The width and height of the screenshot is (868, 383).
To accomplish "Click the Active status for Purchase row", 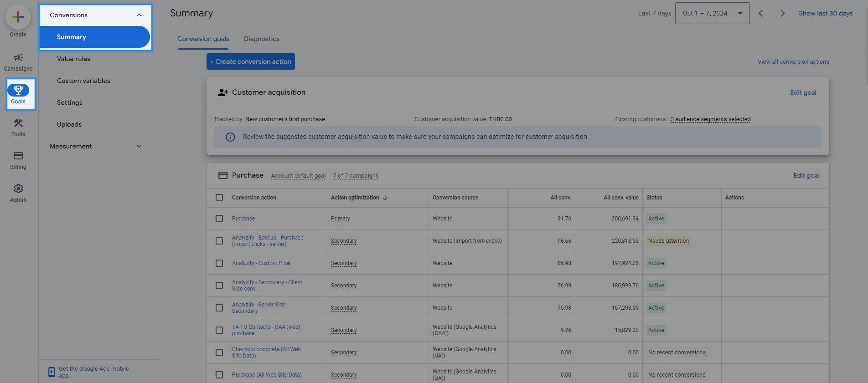I will click(656, 219).
